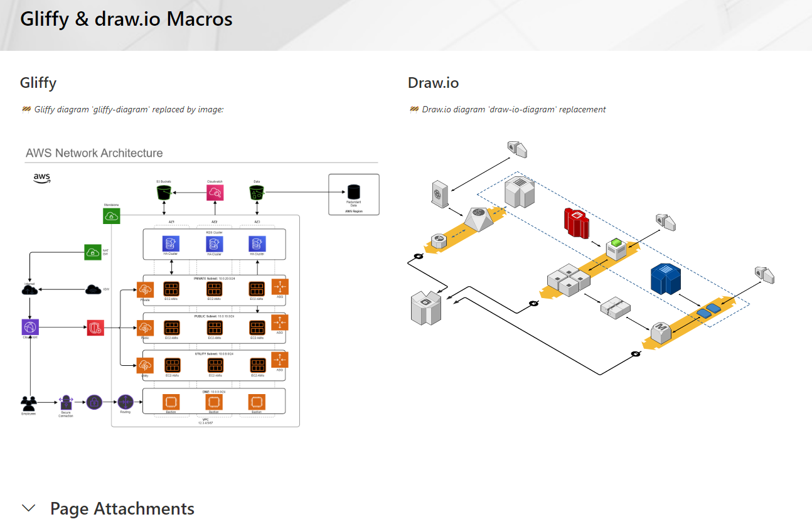Select the S3 Buckets icon
812x529 pixels.
pyautogui.click(x=164, y=193)
